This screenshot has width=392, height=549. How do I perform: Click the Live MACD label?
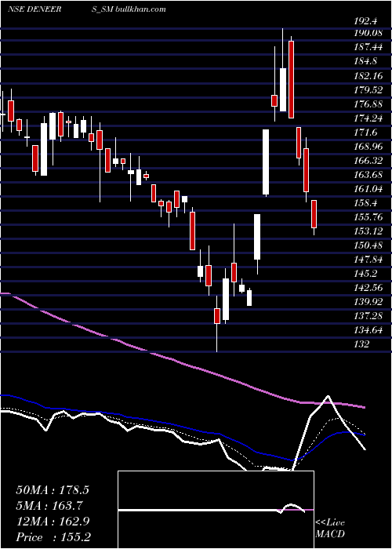(330, 528)
